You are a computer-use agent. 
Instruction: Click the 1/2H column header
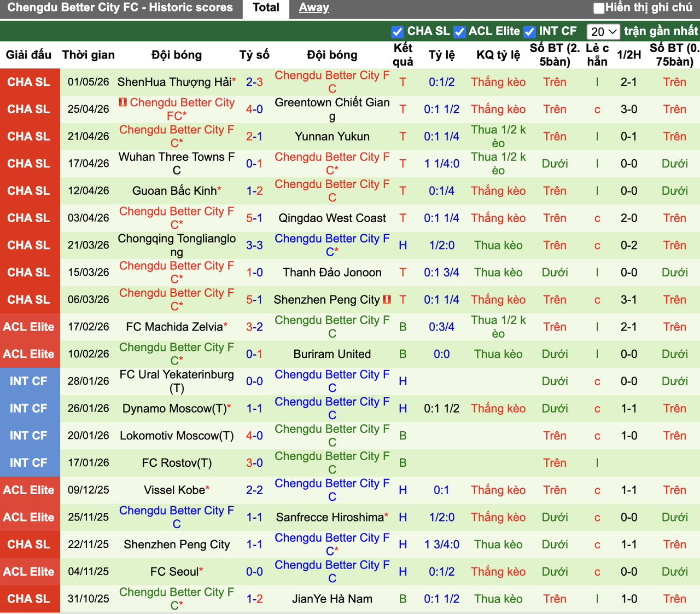tap(629, 55)
